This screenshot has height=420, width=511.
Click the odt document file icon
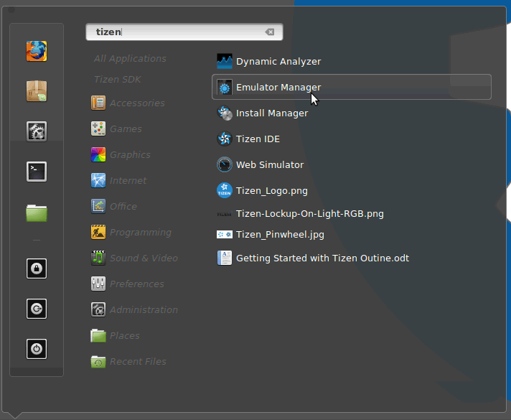(x=225, y=258)
